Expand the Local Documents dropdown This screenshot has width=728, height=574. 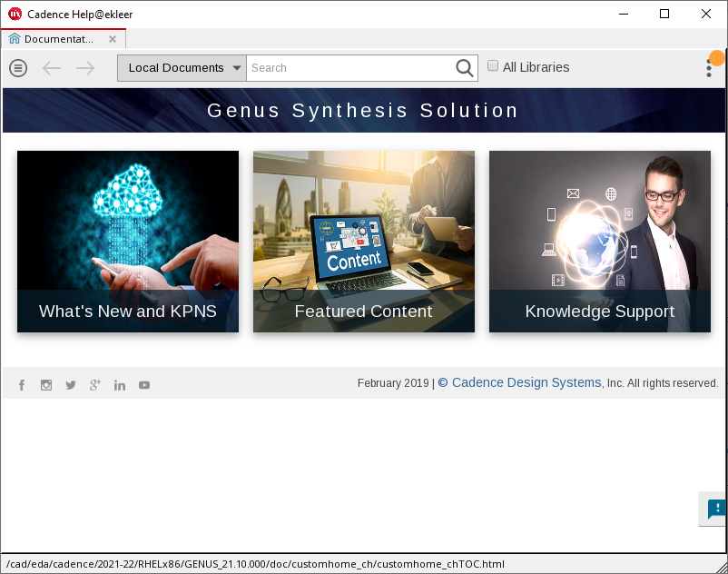(182, 68)
